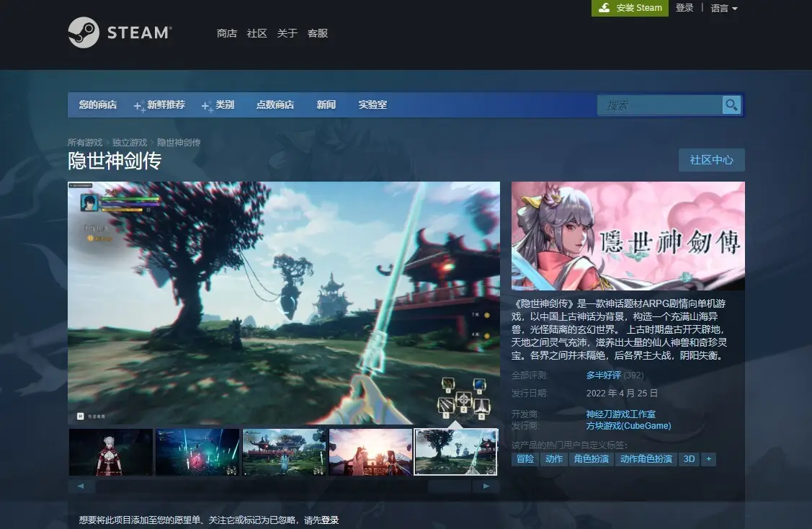This screenshot has height=529, width=812.
Task: Click the right arrow of thumbnail scroller
Action: [486, 486]
